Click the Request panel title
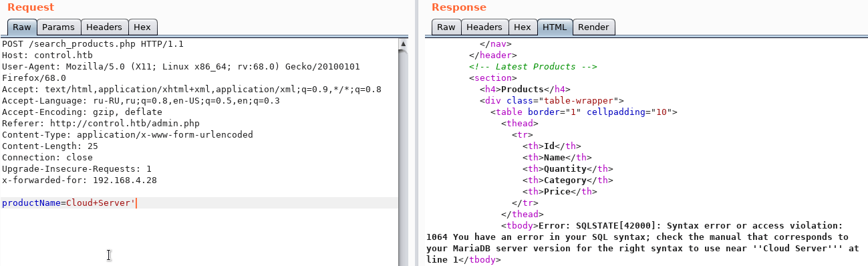868x266 pixels. [x=31, y=7]
